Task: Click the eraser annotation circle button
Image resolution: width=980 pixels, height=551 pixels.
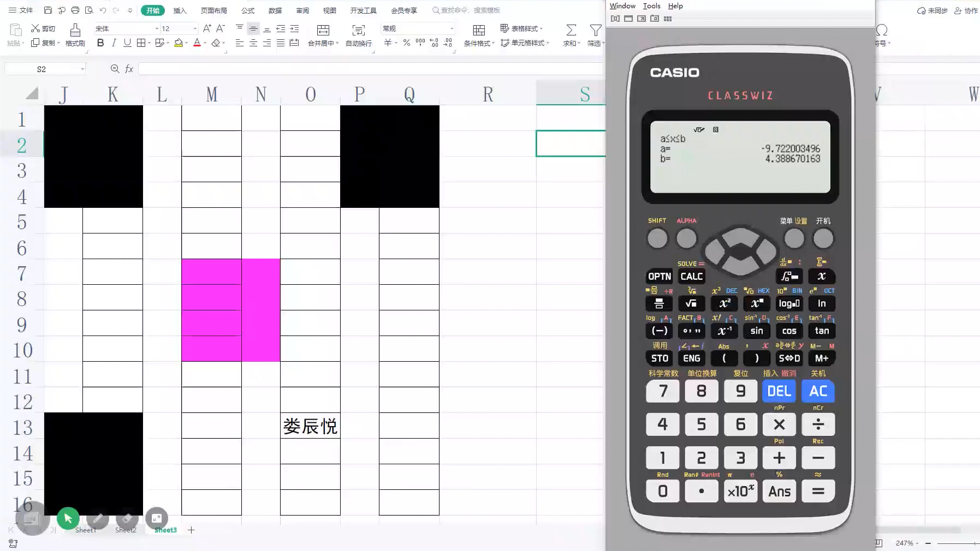Action: pyautogui.click(x=127, y=518)
